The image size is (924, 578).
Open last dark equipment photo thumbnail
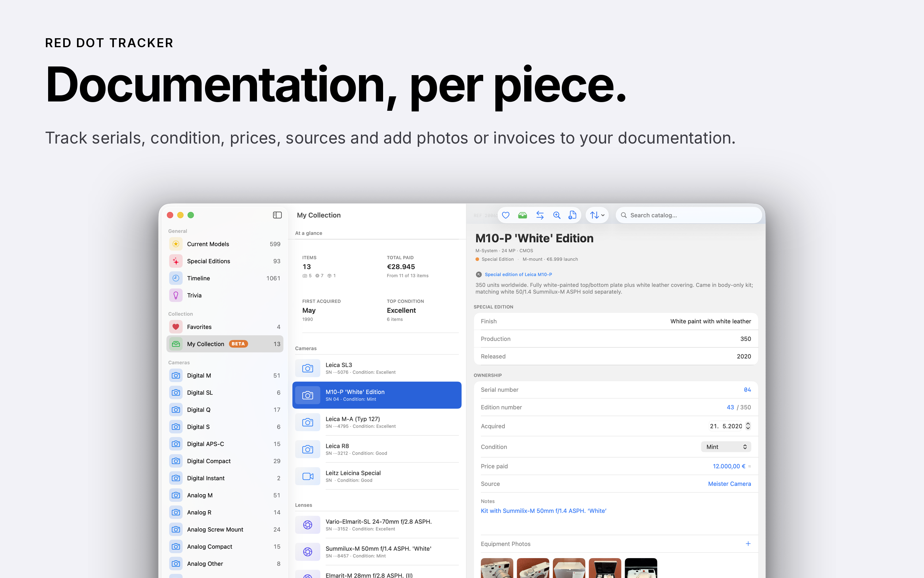coord(641,568)
